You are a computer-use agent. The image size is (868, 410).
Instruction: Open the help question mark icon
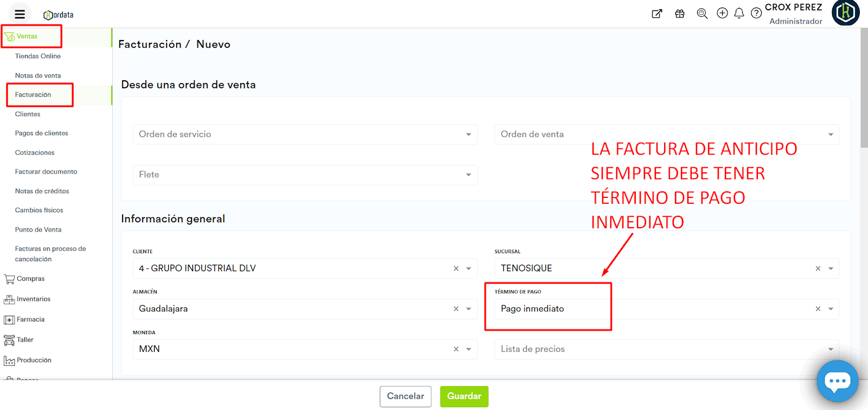(756, 13)
